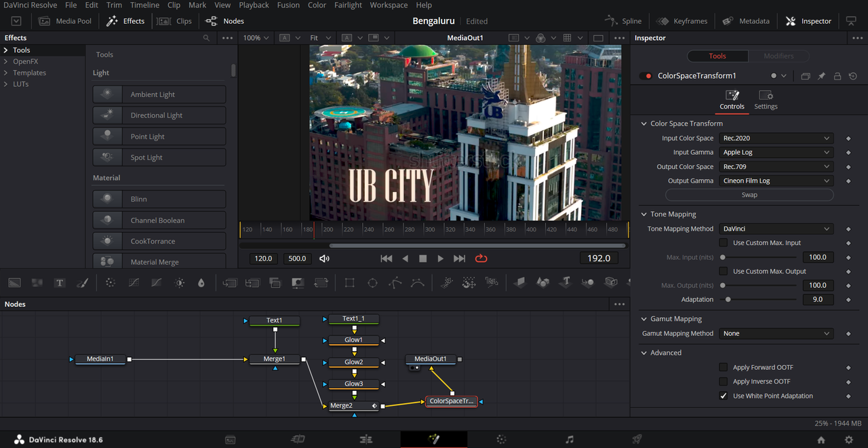This screenshot has width=868, height=448.
Task: Add a Color Corrector tool
Action: point(111,283)
